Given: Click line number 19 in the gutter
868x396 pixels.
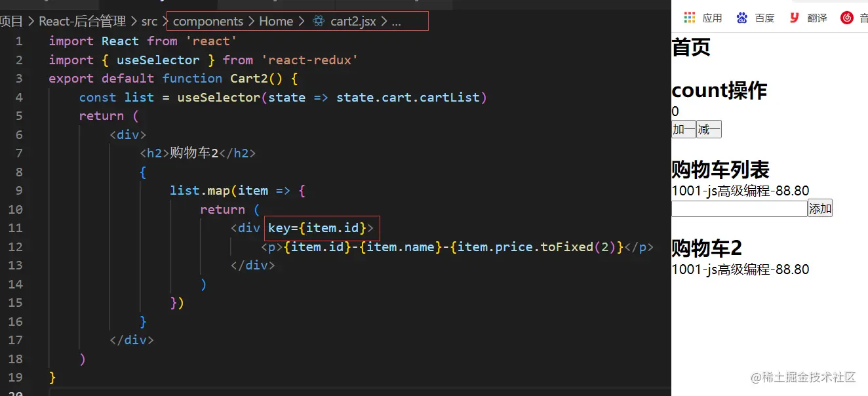Looking at the screenshot, I should [x=16, y=378].
